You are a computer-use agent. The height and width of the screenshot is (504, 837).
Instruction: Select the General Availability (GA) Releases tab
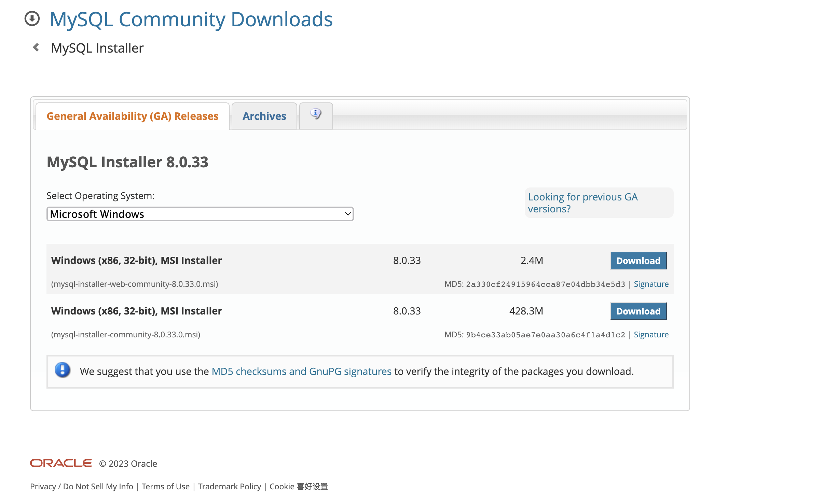click(x=133, y=116)
